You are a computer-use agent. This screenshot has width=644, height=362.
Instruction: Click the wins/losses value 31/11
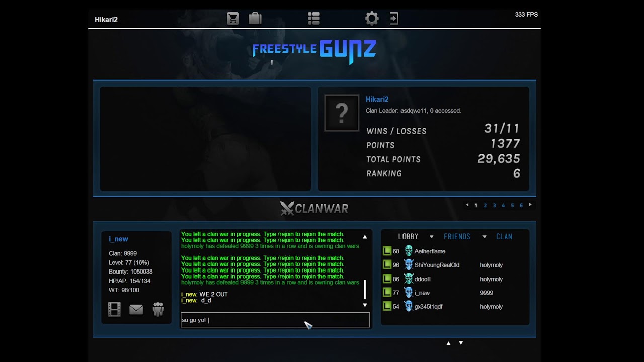pos(502,128)
